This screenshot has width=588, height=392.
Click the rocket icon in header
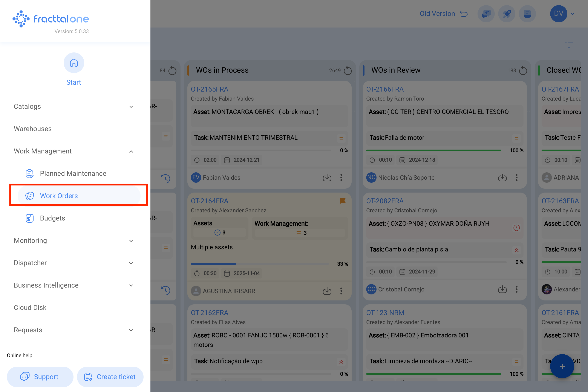click(507, 14)
